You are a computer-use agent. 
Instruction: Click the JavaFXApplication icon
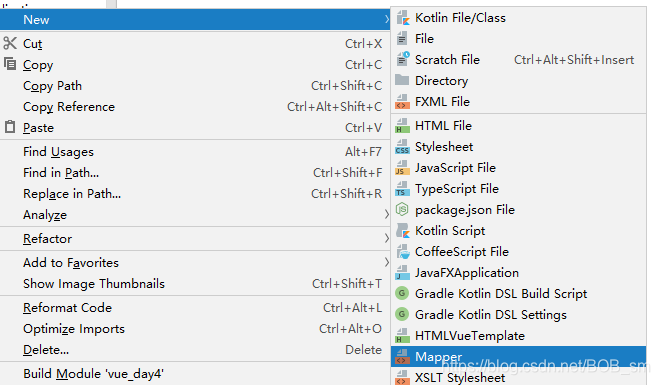click(402, 273)
